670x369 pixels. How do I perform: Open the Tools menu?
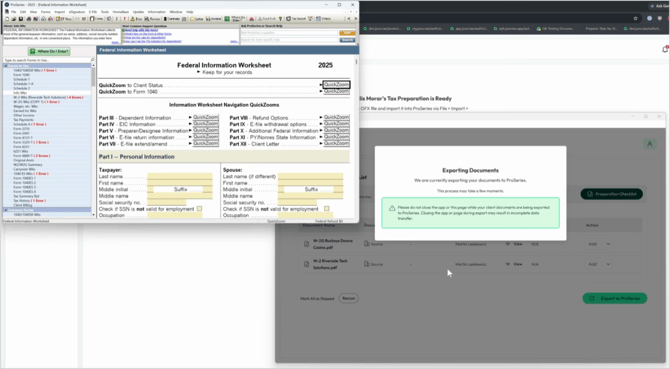[105, 12]
